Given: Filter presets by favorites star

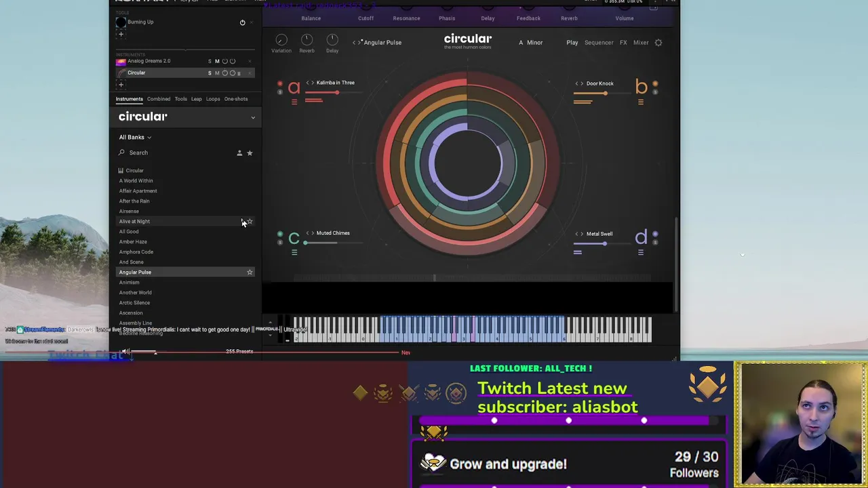Looking at the screenshot, I should (x=250, y=153).
